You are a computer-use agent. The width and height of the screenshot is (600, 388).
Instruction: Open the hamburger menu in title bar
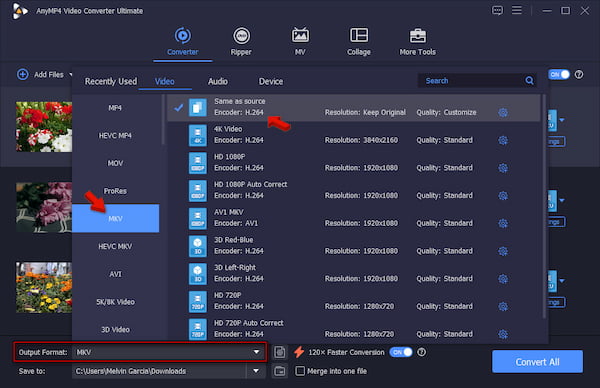[517, 10]
